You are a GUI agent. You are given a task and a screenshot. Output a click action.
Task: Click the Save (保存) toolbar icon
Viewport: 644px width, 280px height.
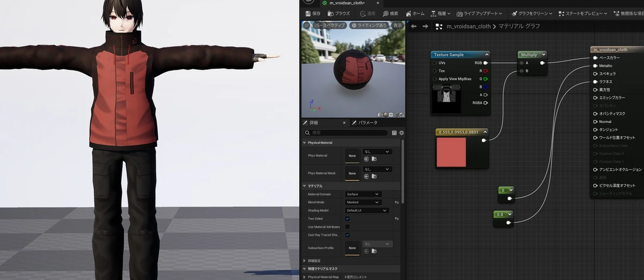[312, 14]
